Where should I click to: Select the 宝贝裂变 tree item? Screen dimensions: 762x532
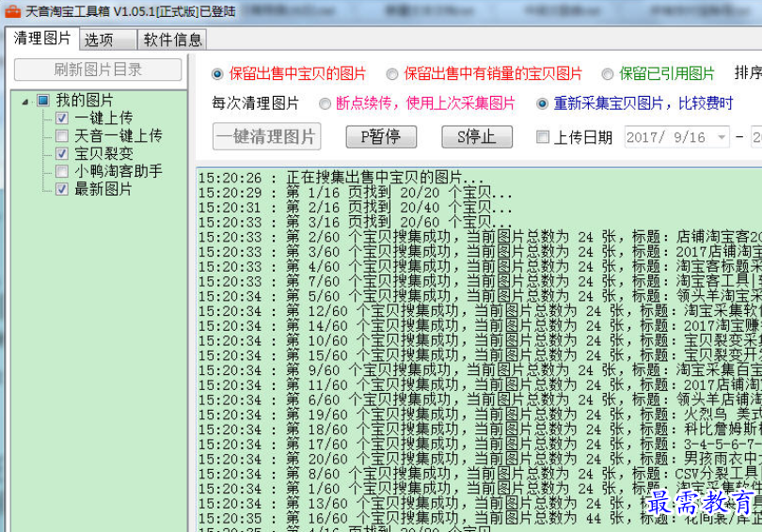tap(103, 153)
